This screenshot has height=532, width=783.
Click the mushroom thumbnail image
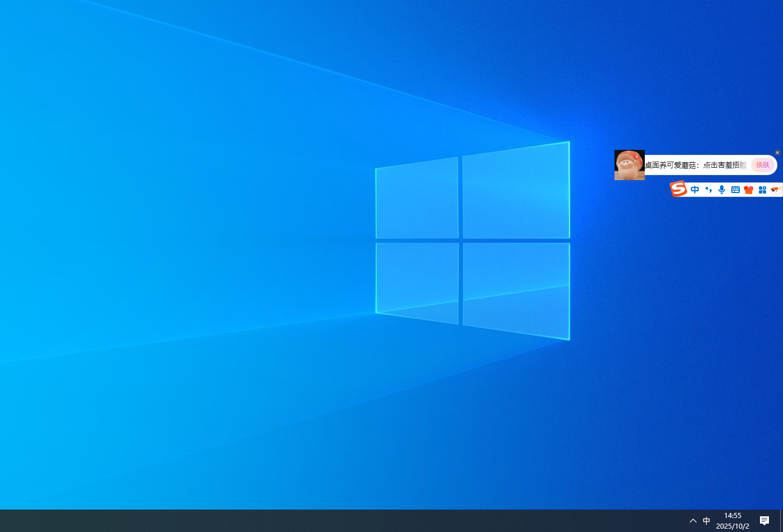click(x=629, y=164)
